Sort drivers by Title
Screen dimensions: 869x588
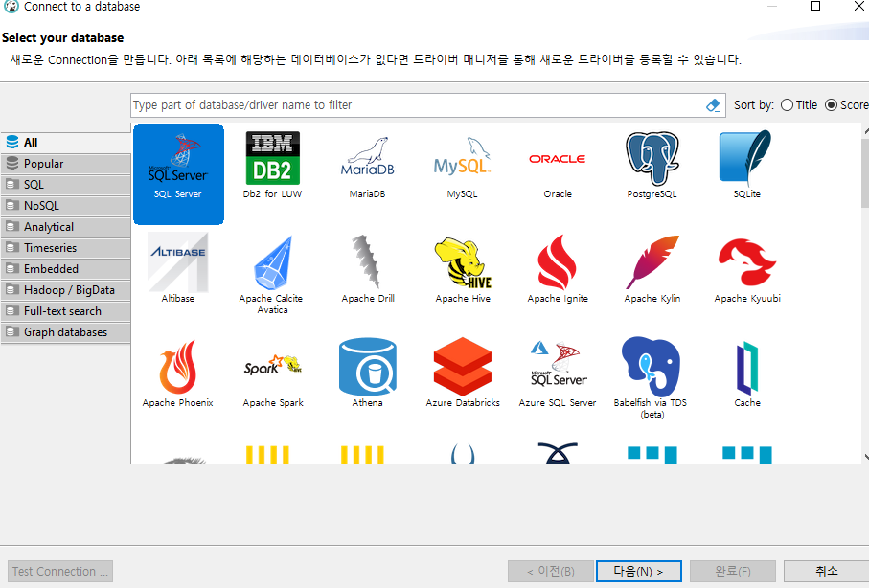(x=799, y=104)
